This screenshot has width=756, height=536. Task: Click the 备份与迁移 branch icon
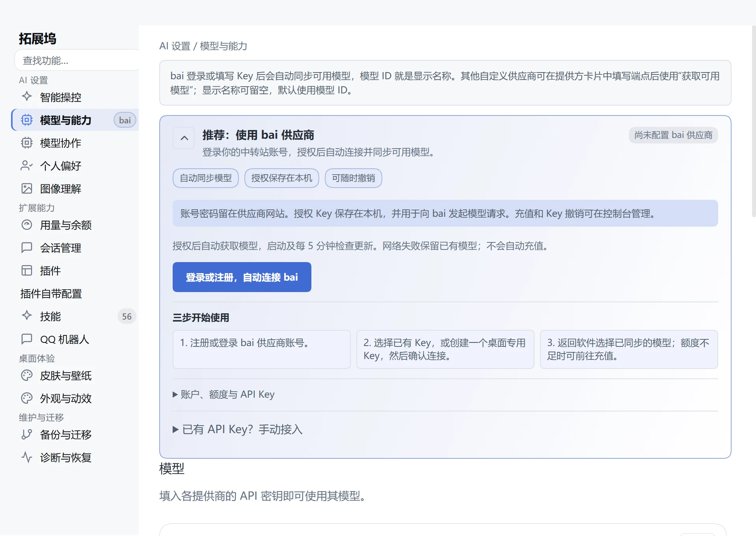pyautogui.click(x=27, y=434)
